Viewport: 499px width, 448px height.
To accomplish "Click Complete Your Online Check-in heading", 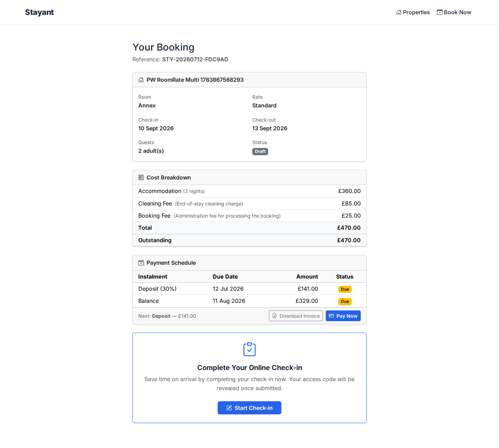I will (249, 368).
